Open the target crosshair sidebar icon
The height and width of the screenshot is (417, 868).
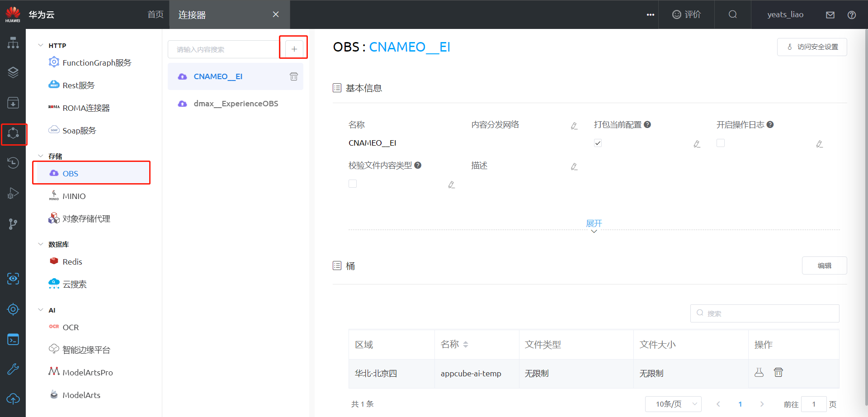click(13, 309)
